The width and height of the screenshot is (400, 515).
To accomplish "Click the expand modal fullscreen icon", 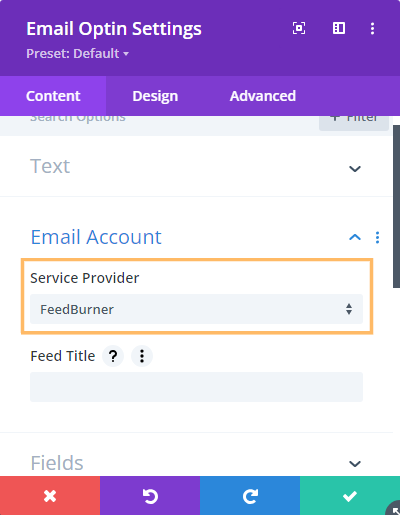I will coord(299,28).
